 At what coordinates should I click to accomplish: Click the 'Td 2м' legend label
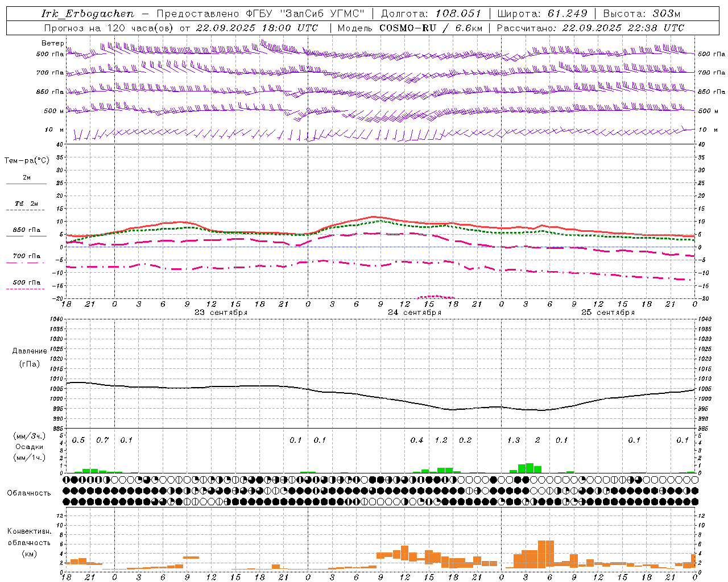(26, 203)
